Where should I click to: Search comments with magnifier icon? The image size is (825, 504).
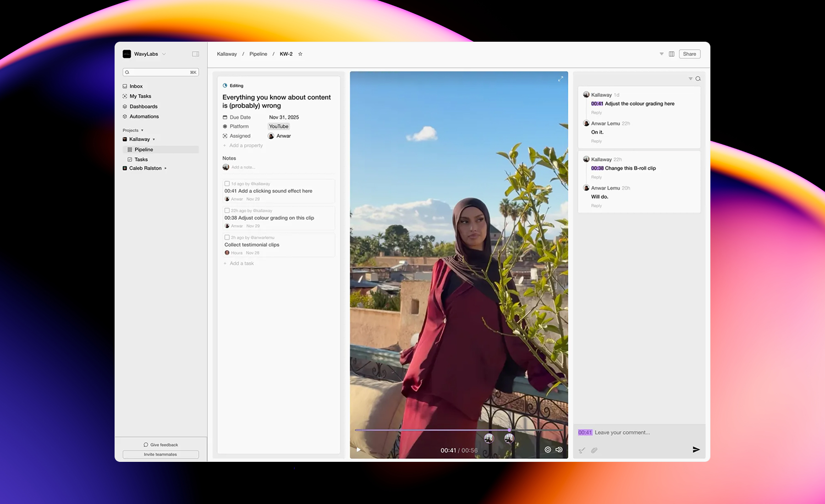tap(698, 79)
